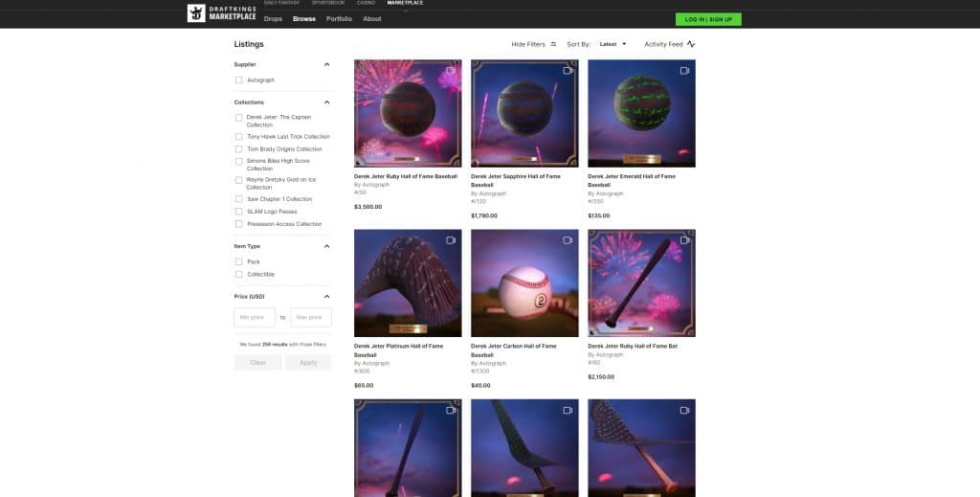Enable the Pack item type checkbox
Image resolution: width=980 pixels, height=497 pixels.
point(238,262)
